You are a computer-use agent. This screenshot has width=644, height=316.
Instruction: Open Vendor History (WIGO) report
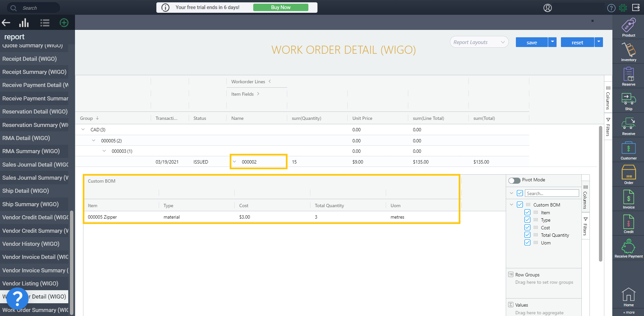tap(34, 244)
